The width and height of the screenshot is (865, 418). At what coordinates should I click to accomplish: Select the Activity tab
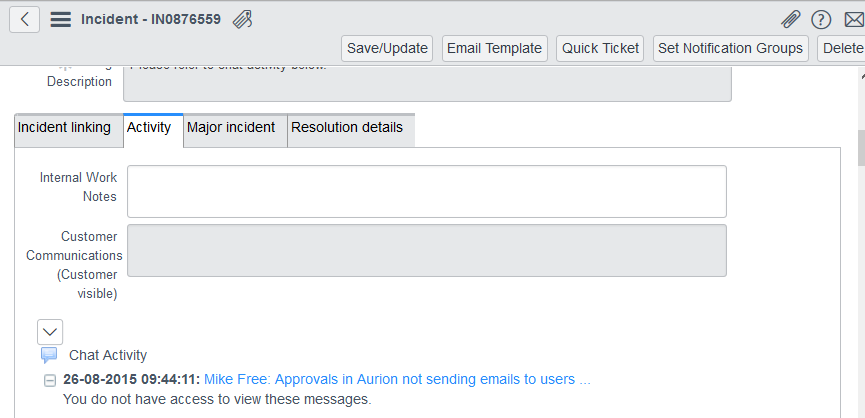click(x=153, y=131)
